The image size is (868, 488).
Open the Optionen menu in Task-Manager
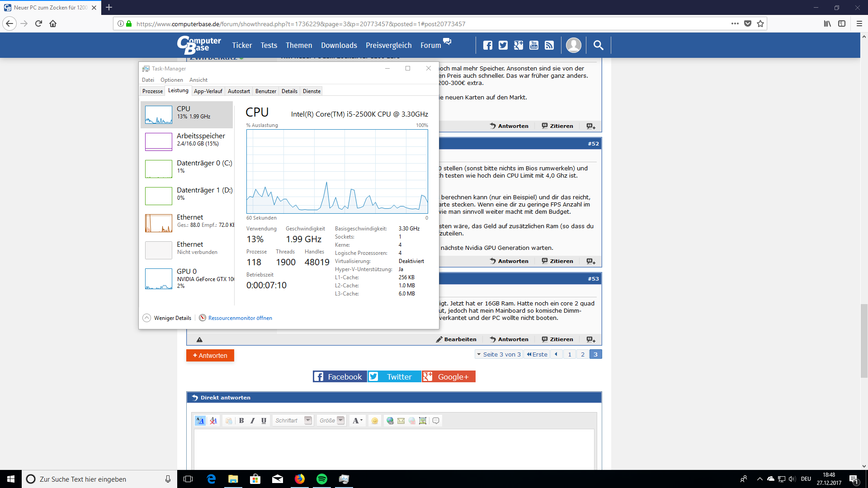[x=171, y=80]
